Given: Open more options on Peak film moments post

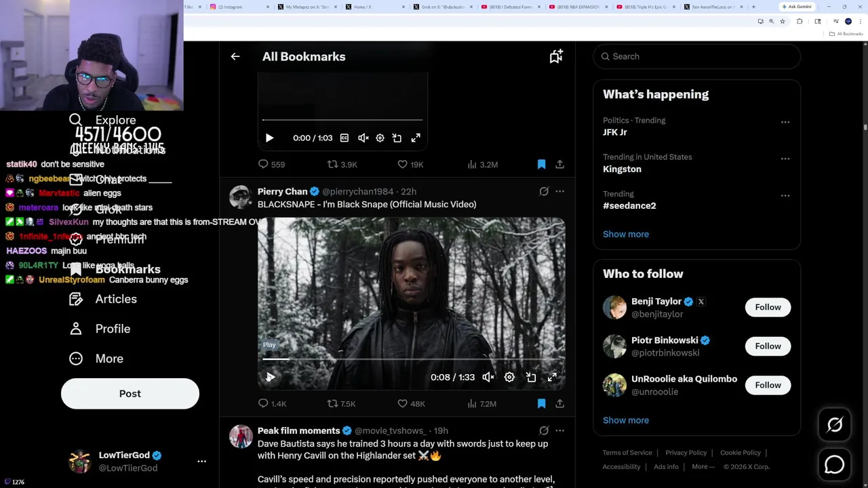Looking at the screenshot, I should coord(559,430).
